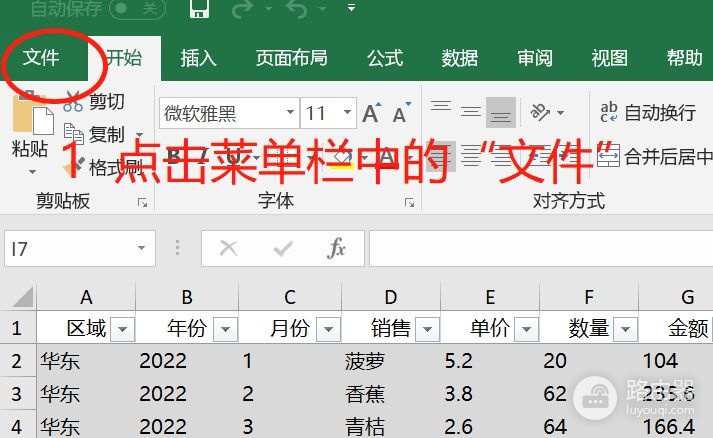The image size is (713, 438).
Task: Click the Merge and Center icon
Action: click(x=608, y=156)
